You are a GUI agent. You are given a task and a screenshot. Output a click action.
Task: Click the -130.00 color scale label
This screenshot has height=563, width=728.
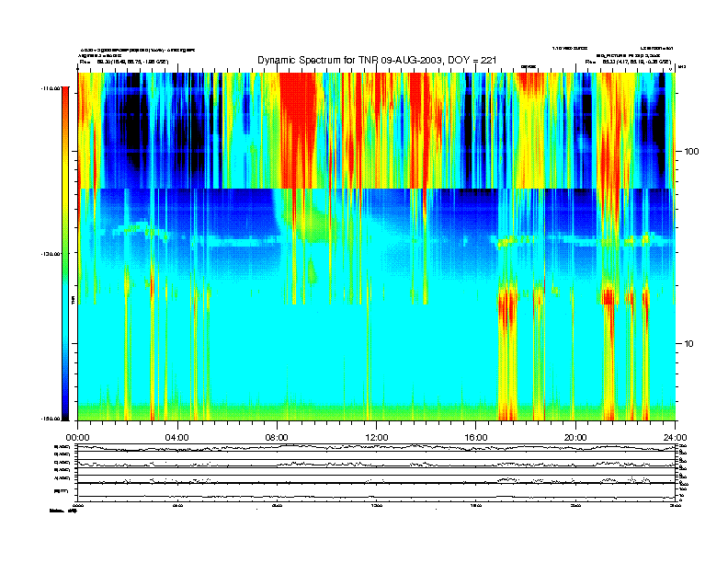click(x=51, y=254)
